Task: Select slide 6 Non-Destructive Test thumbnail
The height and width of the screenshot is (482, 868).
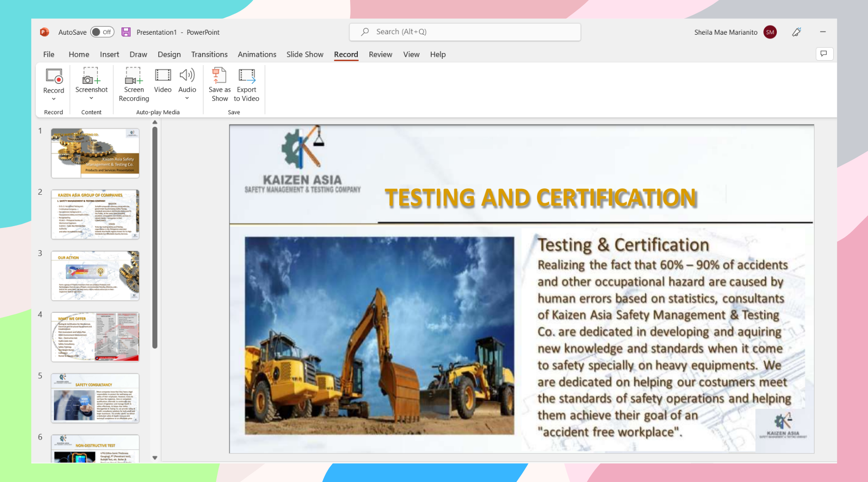Action: click(x=95, y=449)
